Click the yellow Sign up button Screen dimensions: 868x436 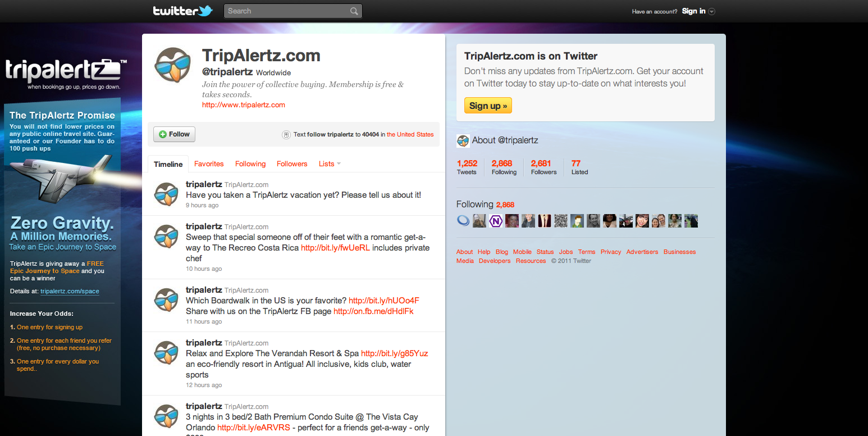coord(488,106)
